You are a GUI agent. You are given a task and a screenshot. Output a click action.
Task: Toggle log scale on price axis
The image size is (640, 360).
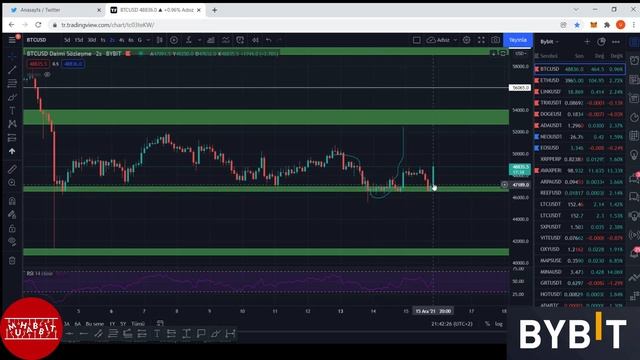498,324
